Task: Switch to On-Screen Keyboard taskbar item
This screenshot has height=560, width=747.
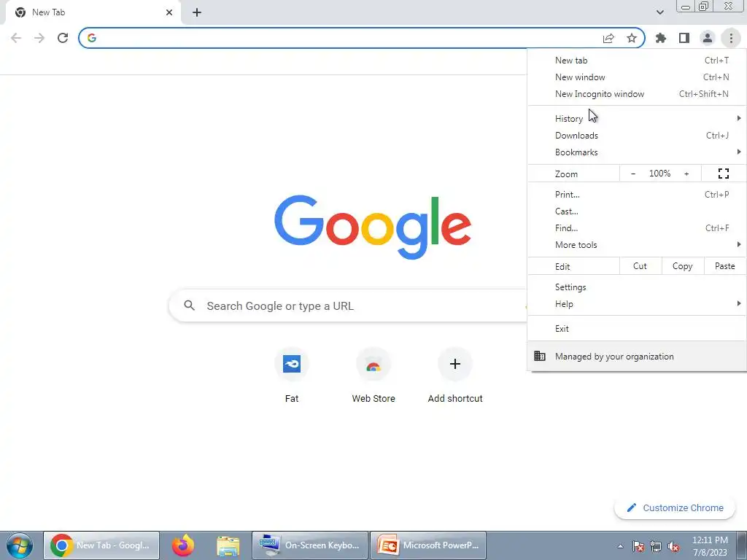Action: click(x=309, y=545)
